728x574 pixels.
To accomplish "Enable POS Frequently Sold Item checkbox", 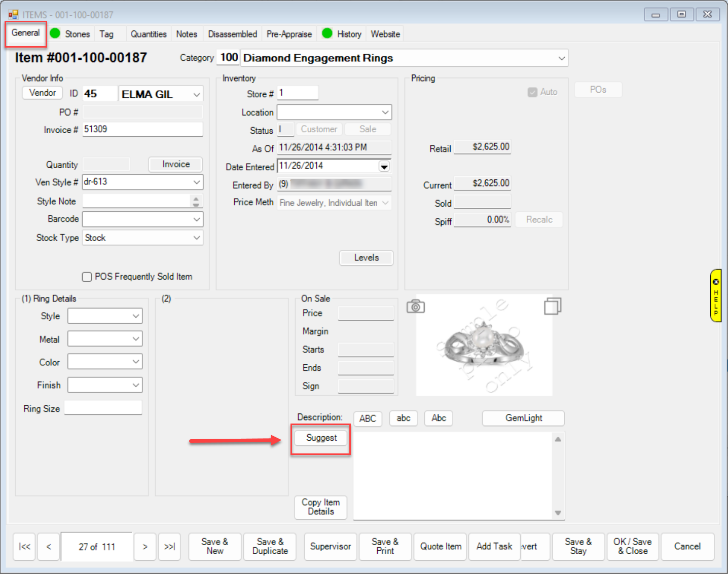I will [87, 277].
